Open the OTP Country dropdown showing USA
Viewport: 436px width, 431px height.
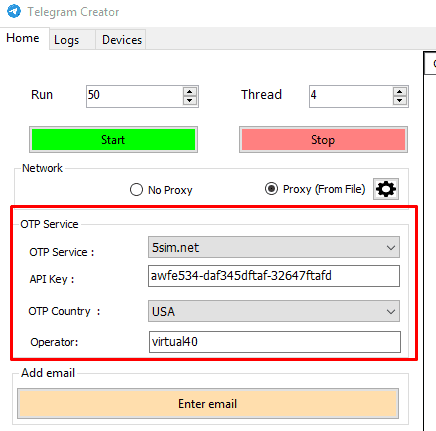(274, 311)
